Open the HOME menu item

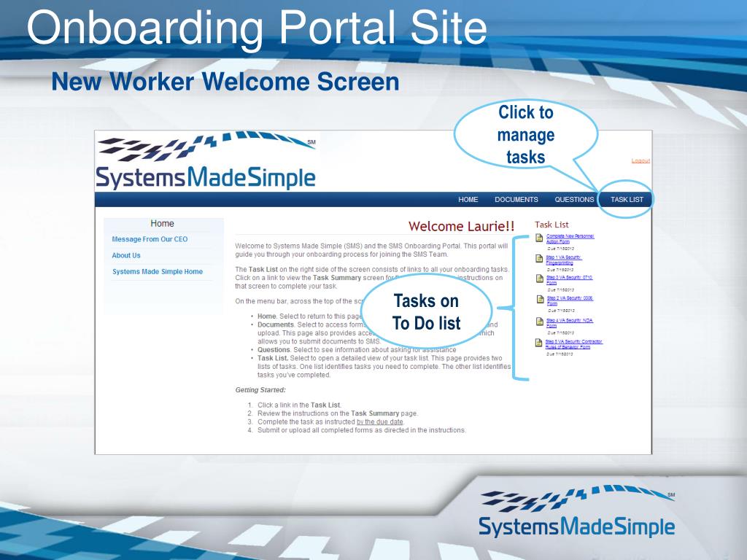click(468, 200)
